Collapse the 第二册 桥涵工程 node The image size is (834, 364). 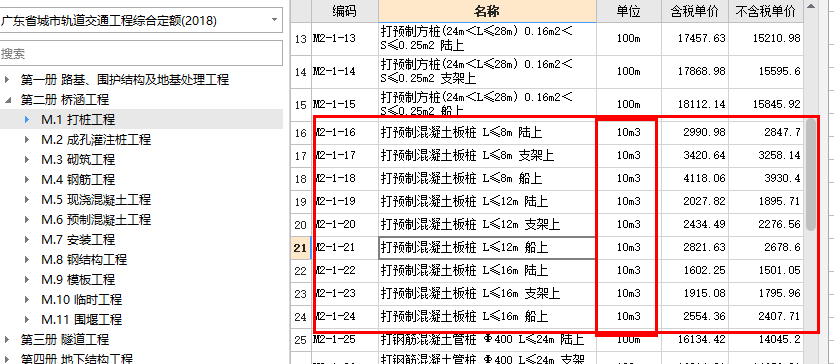coord(7,100)
